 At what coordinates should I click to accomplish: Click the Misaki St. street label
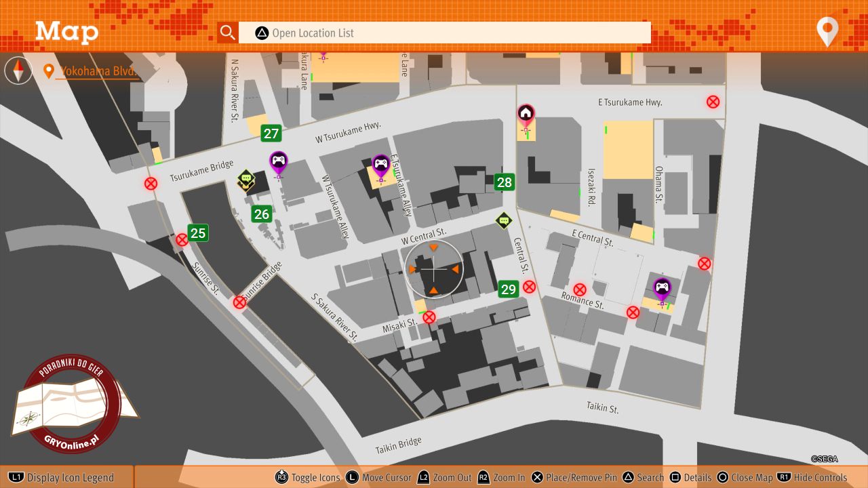click(399, 327)
